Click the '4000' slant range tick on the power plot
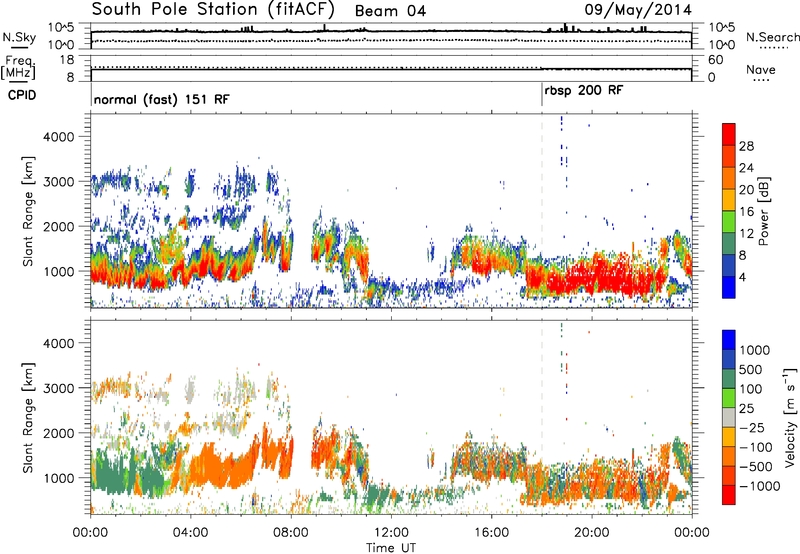 [x=58, y=137]
